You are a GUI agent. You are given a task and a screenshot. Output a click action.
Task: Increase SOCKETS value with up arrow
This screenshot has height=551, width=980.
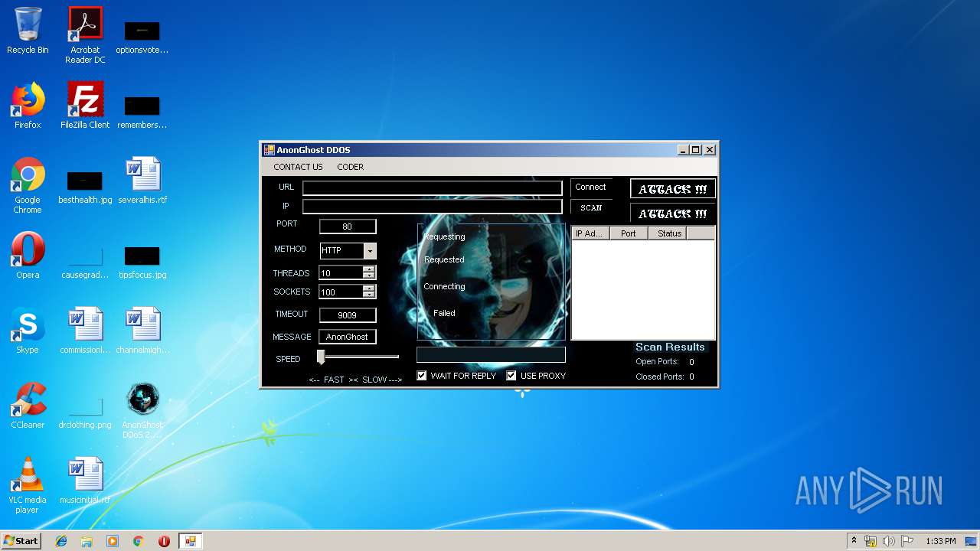pos(369,289)
